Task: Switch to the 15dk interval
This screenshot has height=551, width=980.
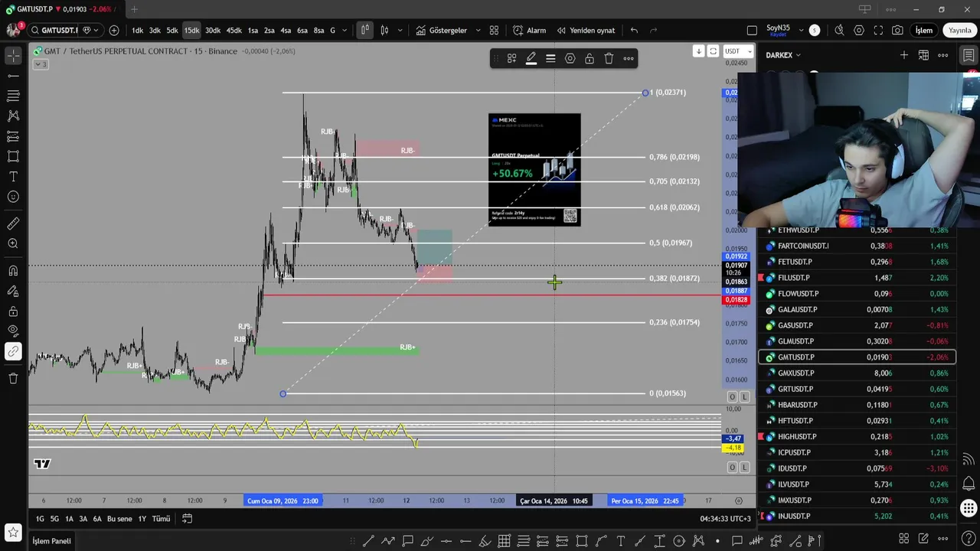Action: click(x=191, y=31)
